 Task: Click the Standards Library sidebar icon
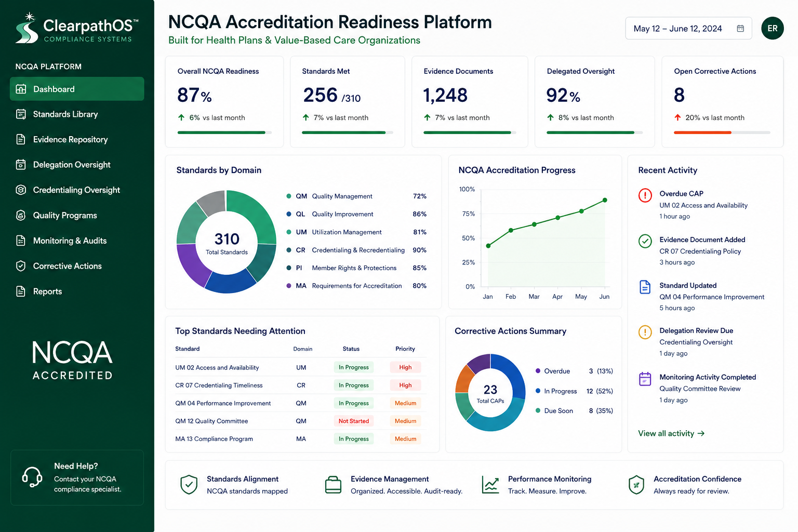coord(21,114)
